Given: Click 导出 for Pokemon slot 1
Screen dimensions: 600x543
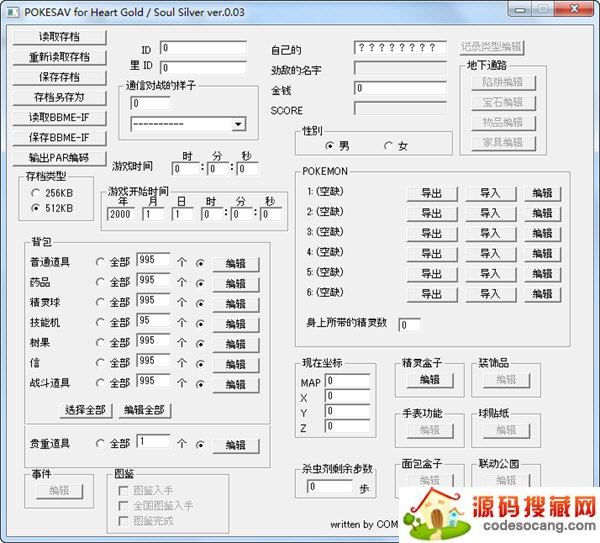Looking at the screenshot, I should (432, 194).
